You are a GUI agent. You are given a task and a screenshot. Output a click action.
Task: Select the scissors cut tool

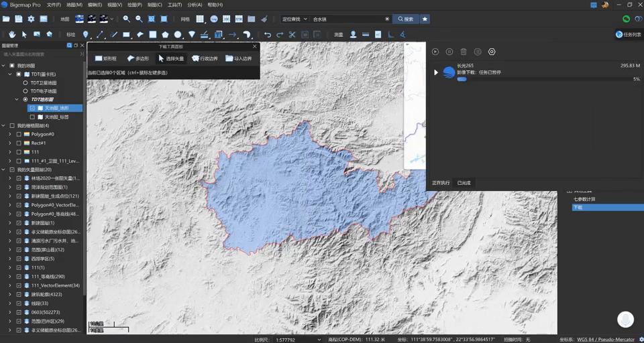coord(292,34)
